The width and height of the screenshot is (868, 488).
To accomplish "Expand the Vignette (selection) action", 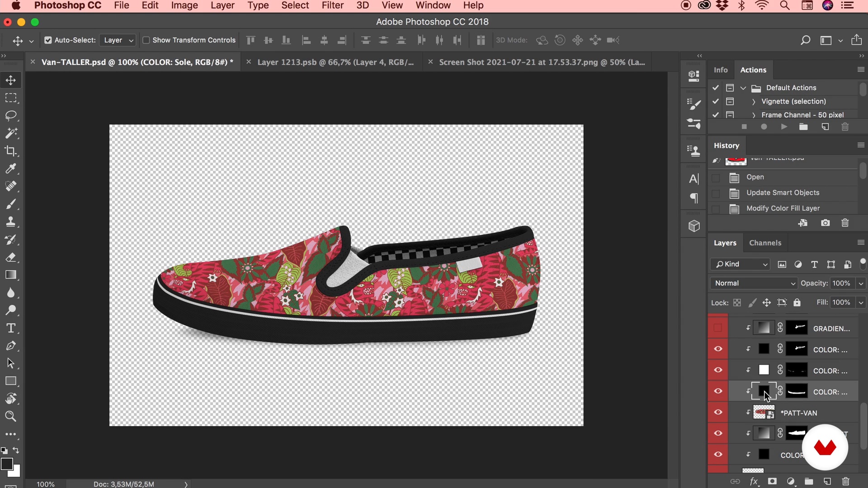I will click(754, 102).
